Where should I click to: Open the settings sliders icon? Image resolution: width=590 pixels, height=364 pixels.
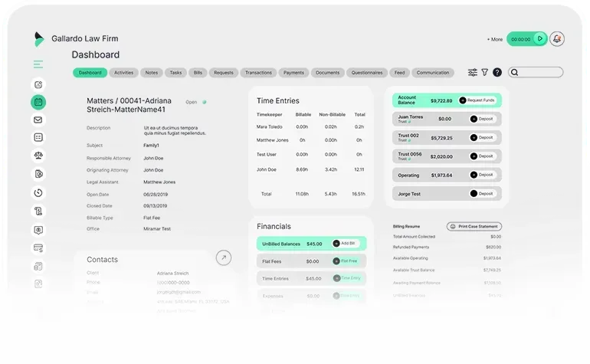(473, 72)
